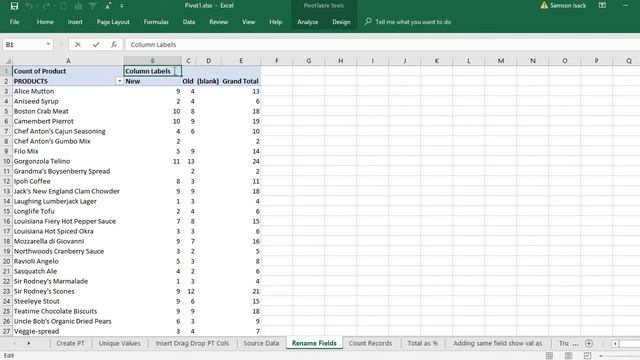Switch to Adding same field show val as sheet
Image resolution: width=640 pixels, height=360 pixels.
498,343
